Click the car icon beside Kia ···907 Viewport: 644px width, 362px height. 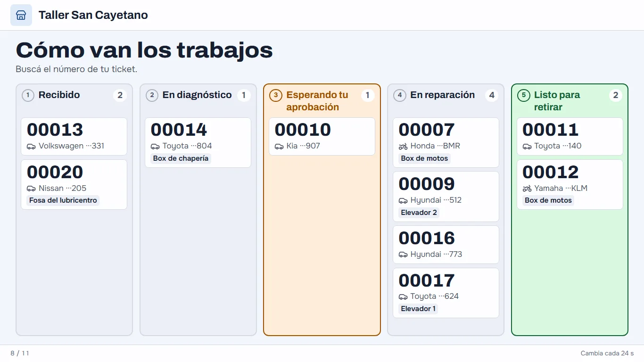tap(279, 146)
